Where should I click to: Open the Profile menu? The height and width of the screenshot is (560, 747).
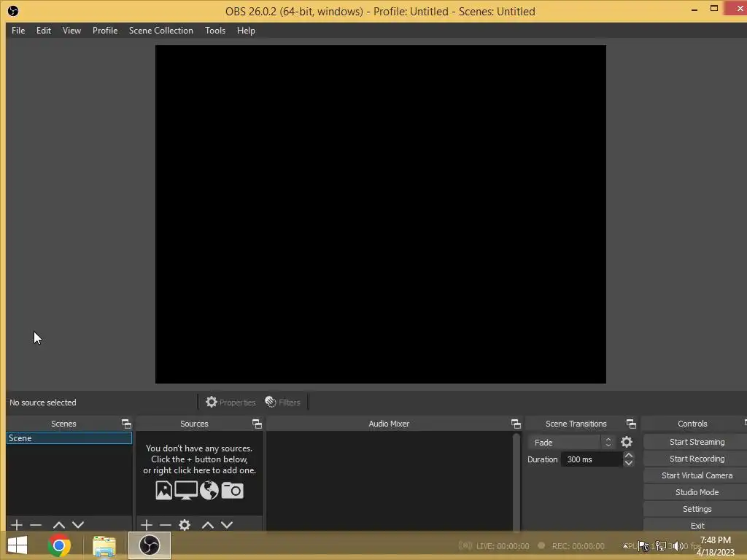(x=105, y=31)
